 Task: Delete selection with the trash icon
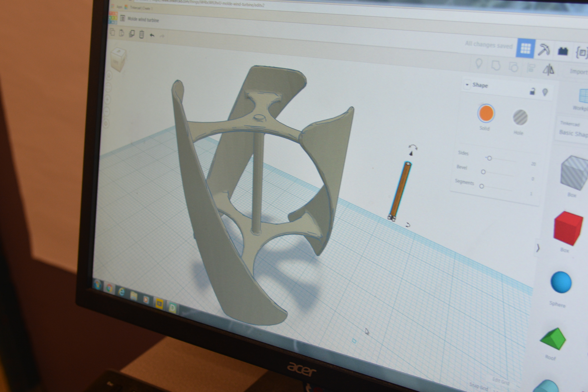tap(141, 34)
